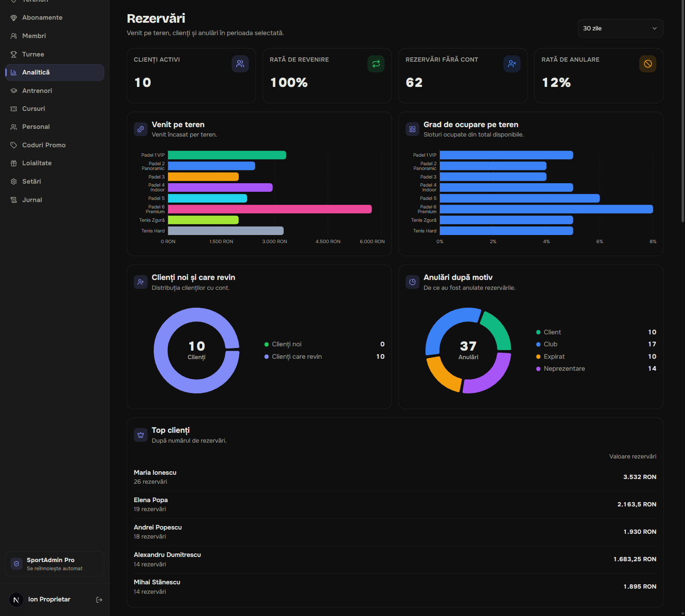
Task: Click the Top clienți crown icon
Action: click(140, 435)
